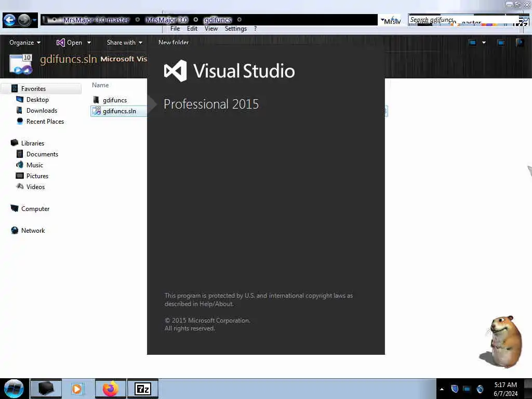Open the Settings menu
Image resolution: width=532 pixels, height=399 pixels.
(235, 29)
